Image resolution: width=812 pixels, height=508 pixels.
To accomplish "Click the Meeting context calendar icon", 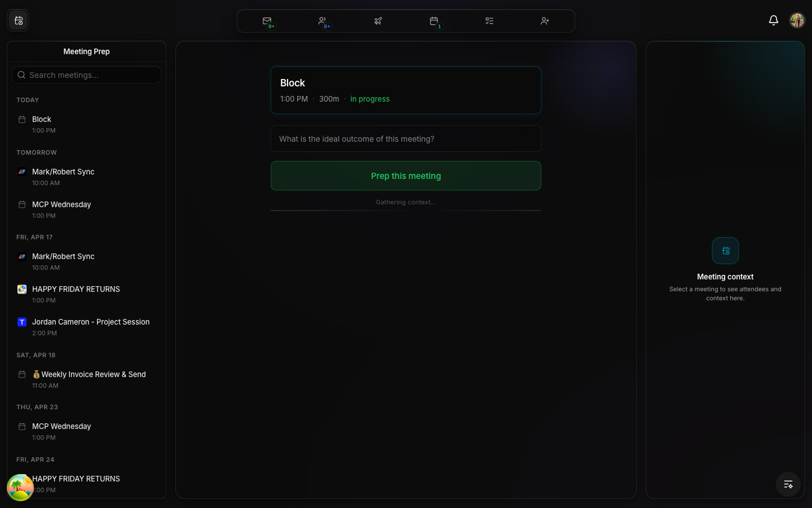I will click(x=725, y=251).
